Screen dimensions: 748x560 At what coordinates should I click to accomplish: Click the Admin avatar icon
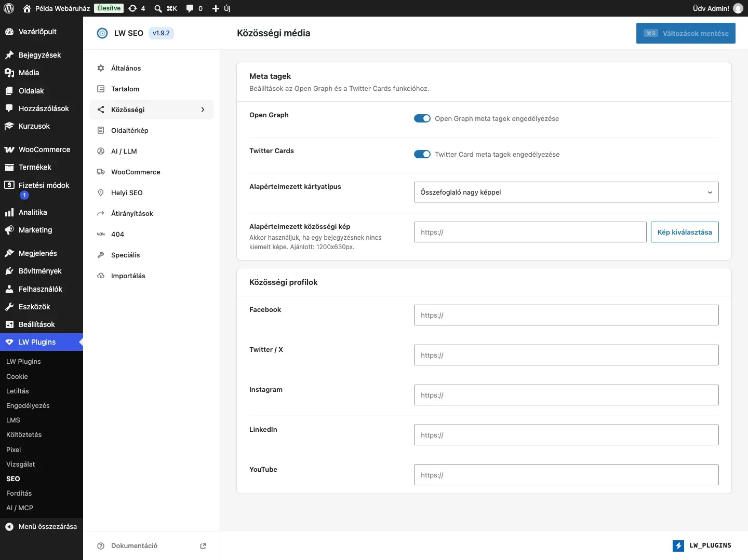click(738, 8)
